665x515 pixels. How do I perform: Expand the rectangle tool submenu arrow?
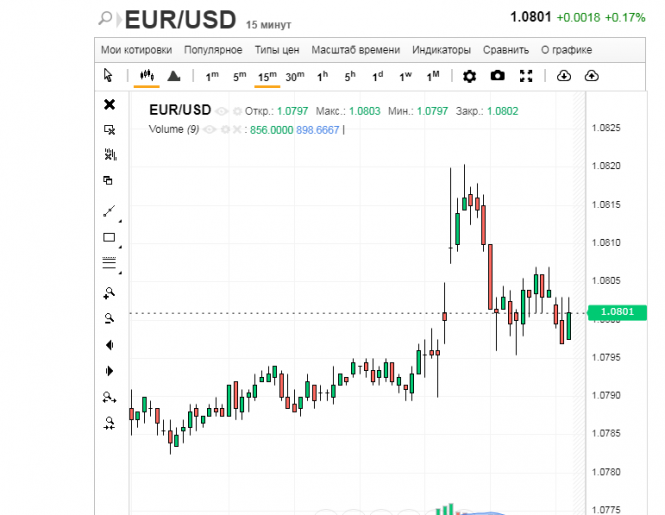pos(120,247)
